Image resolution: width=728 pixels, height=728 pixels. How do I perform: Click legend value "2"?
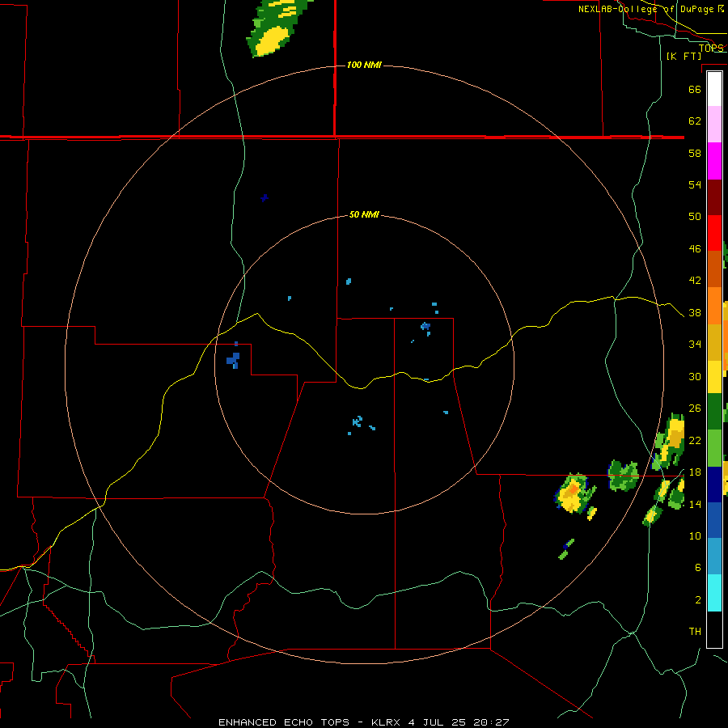pyautogui.click(x=697, y=600)
